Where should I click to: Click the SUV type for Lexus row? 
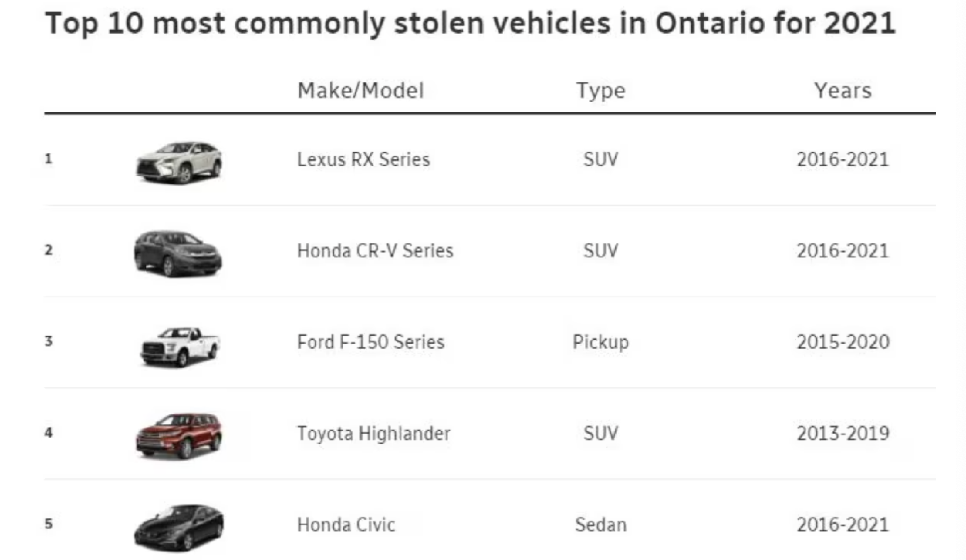pyautogui.click(x=600, y=160)
